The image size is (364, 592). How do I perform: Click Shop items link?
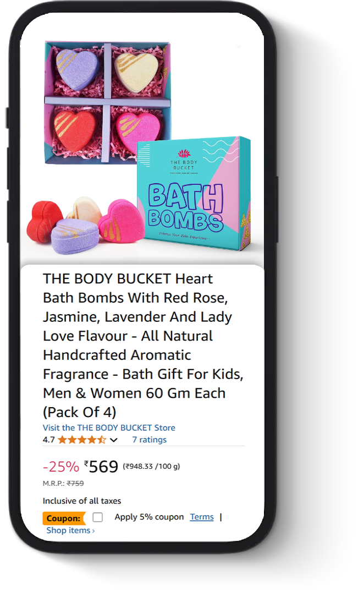point(70,530)
